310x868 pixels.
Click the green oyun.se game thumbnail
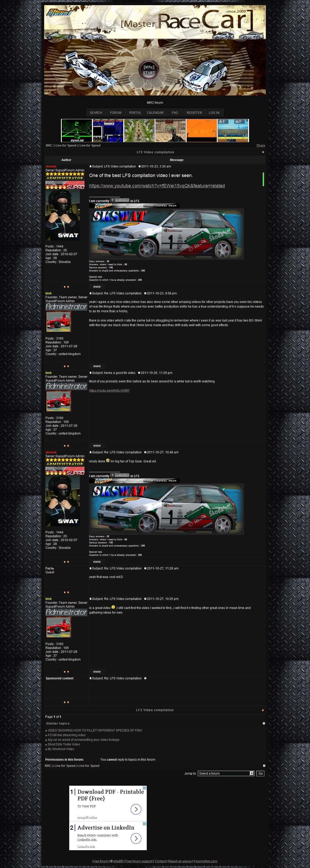76,130
